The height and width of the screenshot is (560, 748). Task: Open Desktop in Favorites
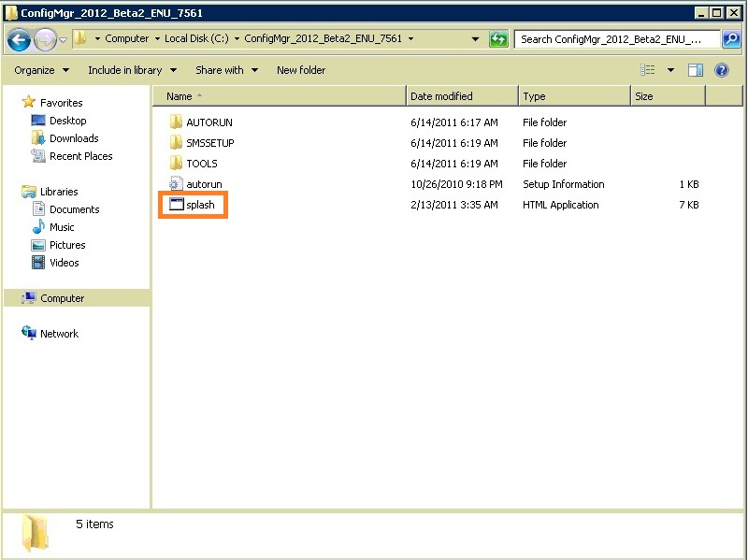tap(67, 121)
